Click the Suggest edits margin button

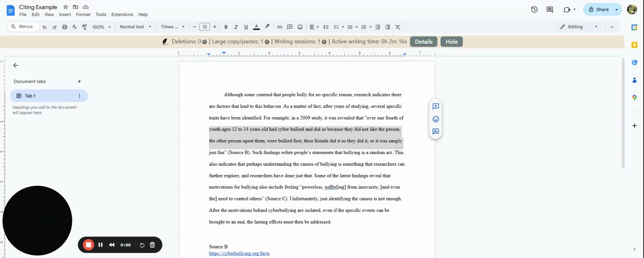tap(435, 132)
